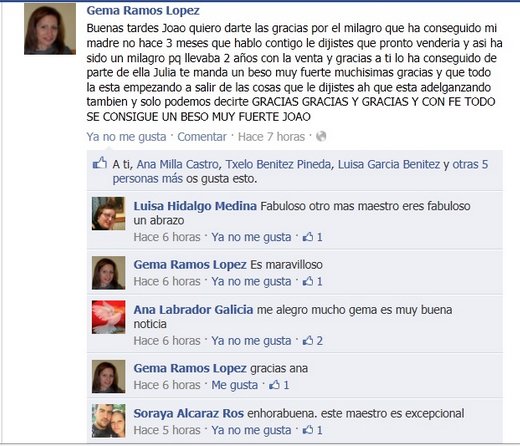Open Ana Milla Castro's profile link
Screen dimensions: 520x446
click(177, 164)
